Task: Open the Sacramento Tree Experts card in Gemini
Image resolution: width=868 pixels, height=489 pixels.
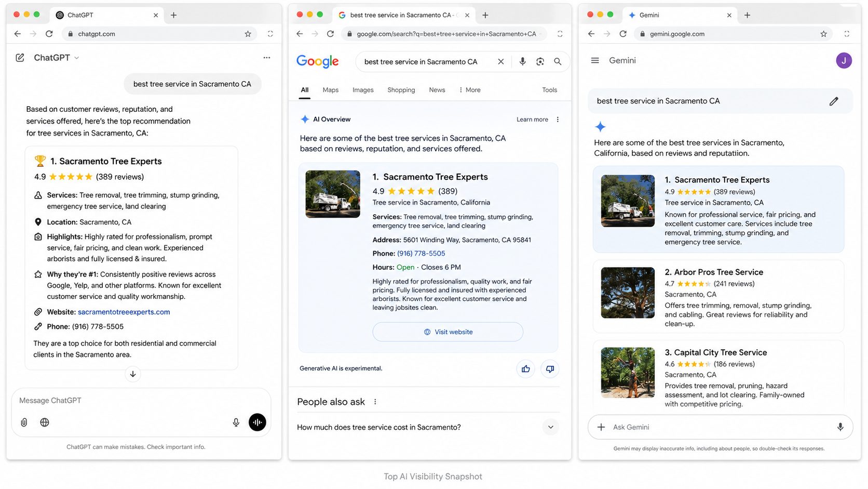Action: pos(718,209)
